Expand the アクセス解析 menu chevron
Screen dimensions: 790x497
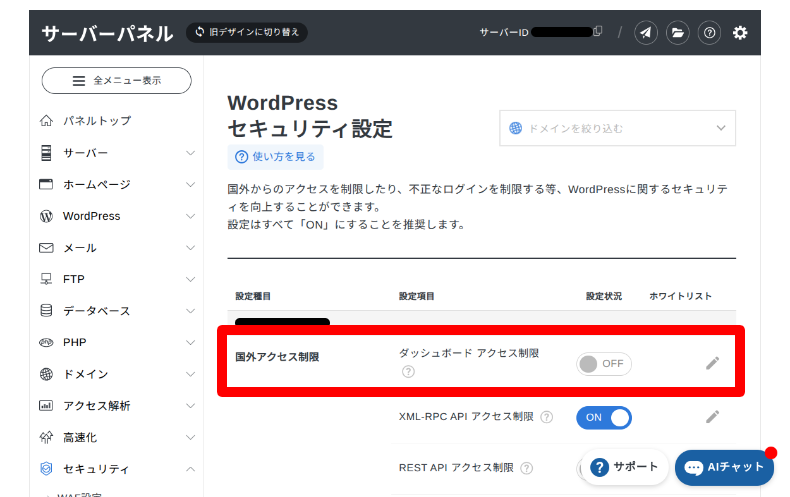190,406
